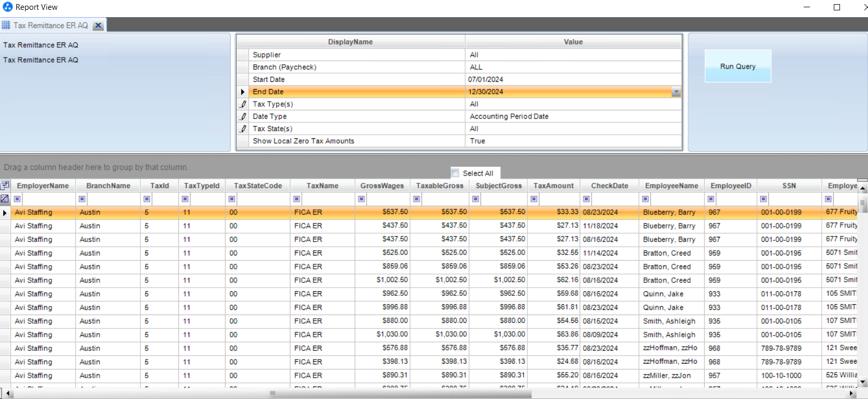The image size is (868, 399).
Task: Click the down arrow on the vertical scrollbar
Action: 863,382
